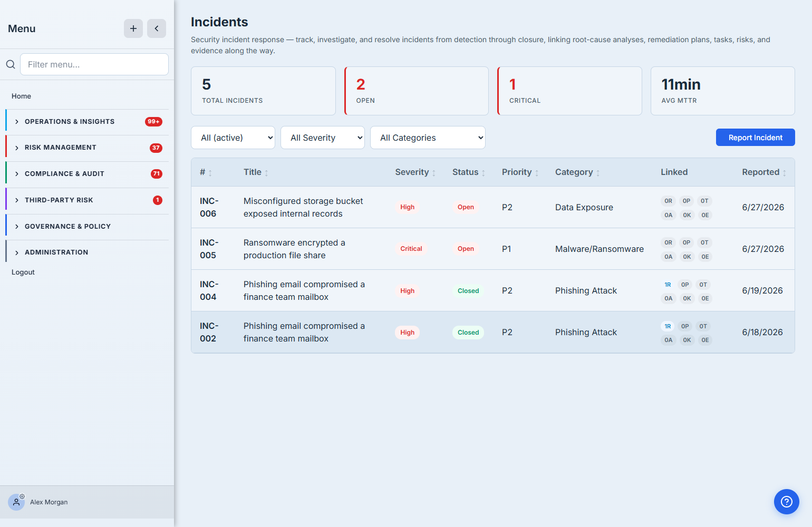Viewport: 812px width, 527px height.
Task: Open the All Categories filter dropdown
Action: click(x=428, y=138)
